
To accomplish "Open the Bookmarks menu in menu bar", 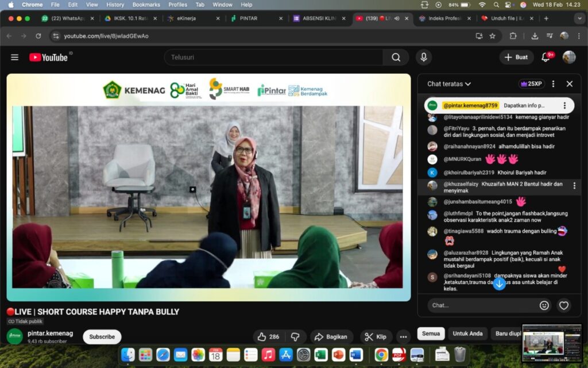I will click(x=146, y=5).
